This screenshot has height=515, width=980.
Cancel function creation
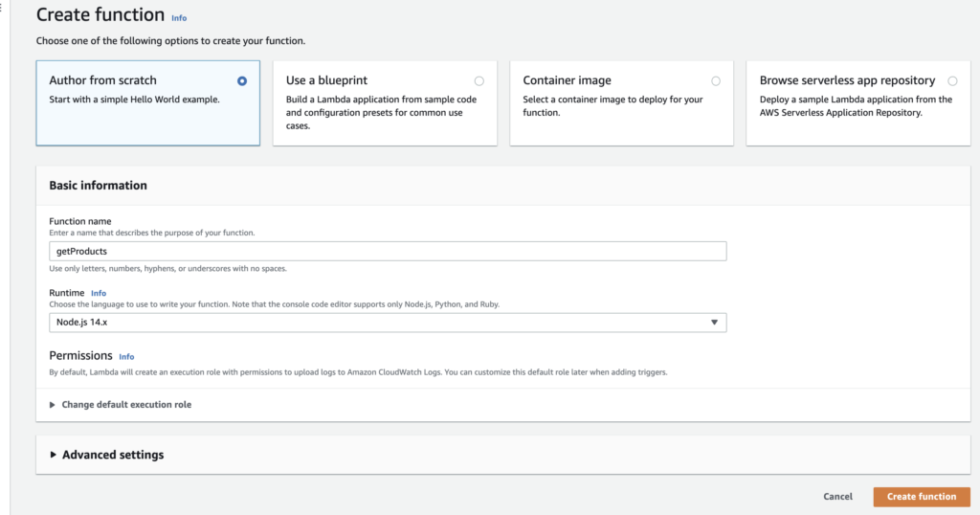[x=837, y=496]
